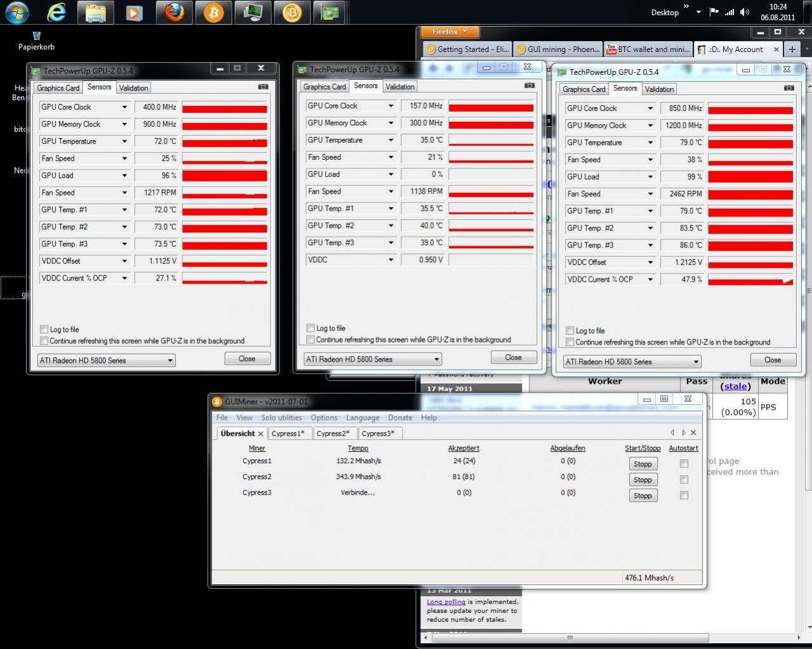Toggle Log to file in right GPU-Z window
This screenshot has width=812, height=649.
coord(570,331)
